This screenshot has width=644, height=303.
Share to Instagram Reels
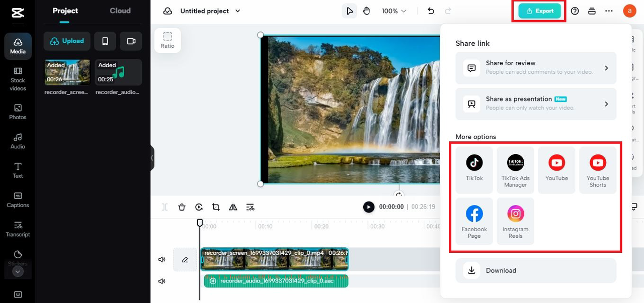point(515,221)
